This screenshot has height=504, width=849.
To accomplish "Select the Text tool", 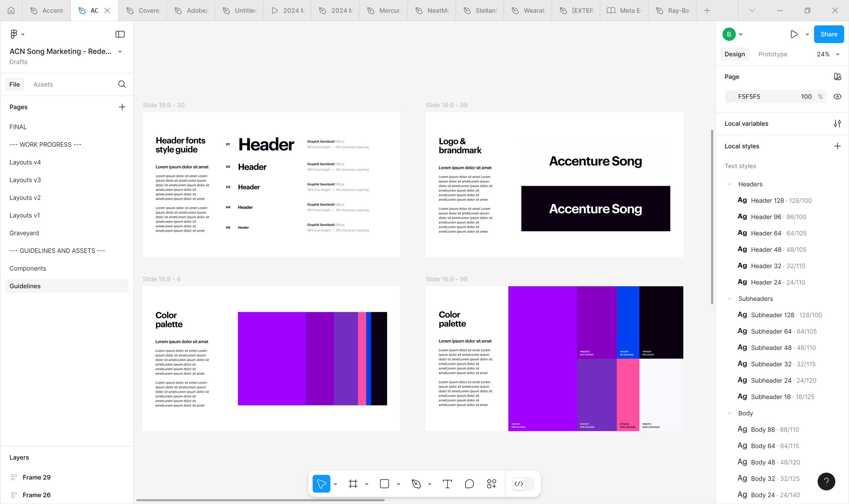I will pyautogui.click(x=447, y=484).
